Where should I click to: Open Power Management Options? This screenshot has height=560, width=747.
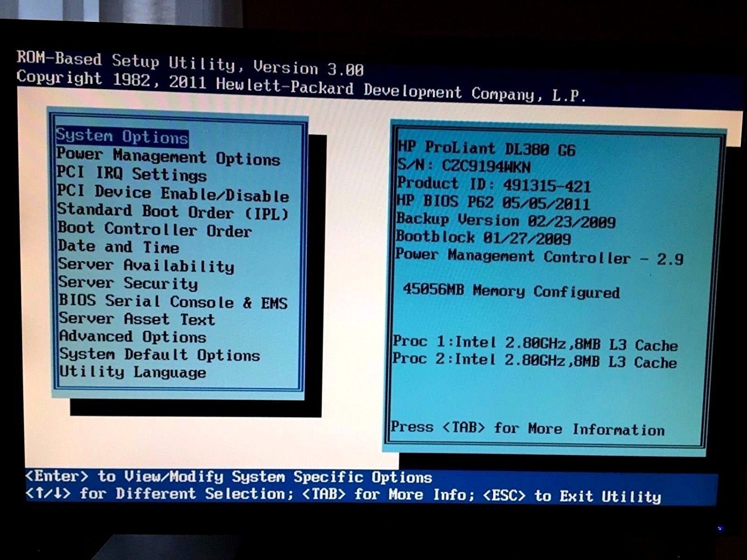pyautogui.click(x=168, y=156)
